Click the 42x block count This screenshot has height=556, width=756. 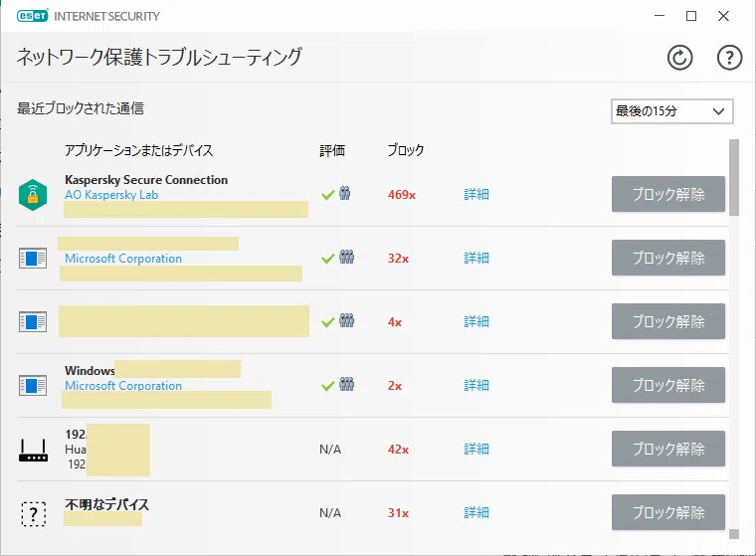click(x=398, y=450)
